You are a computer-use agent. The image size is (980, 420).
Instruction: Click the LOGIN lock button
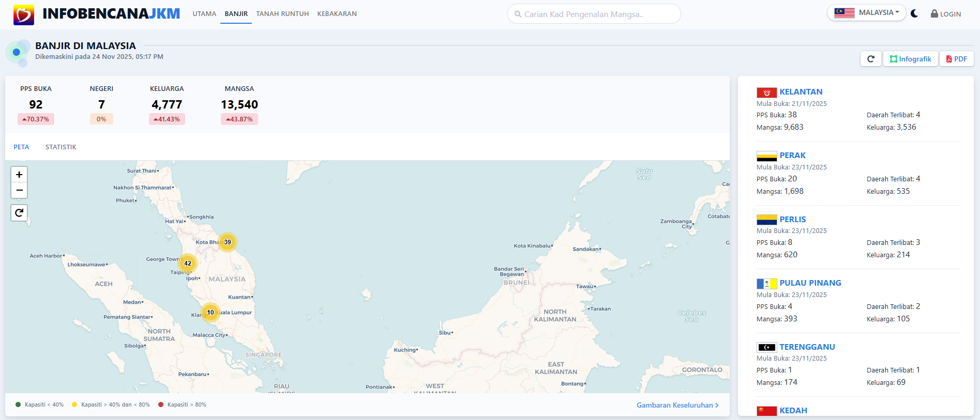[946, 14]
